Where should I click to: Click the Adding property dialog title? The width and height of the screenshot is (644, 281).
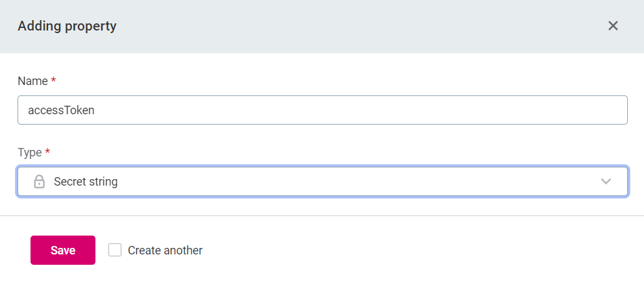pos(67,27)
